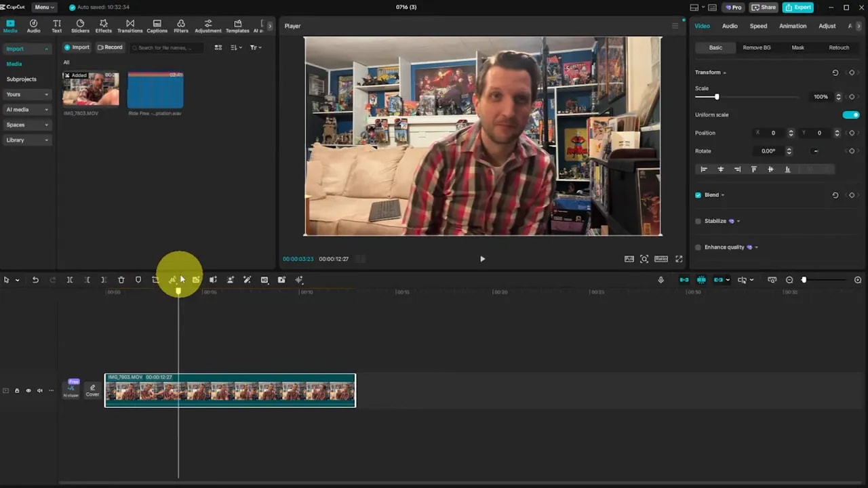Open the sort order dropdown in media panel
868x488 pixels.
(x=235, y=47)
